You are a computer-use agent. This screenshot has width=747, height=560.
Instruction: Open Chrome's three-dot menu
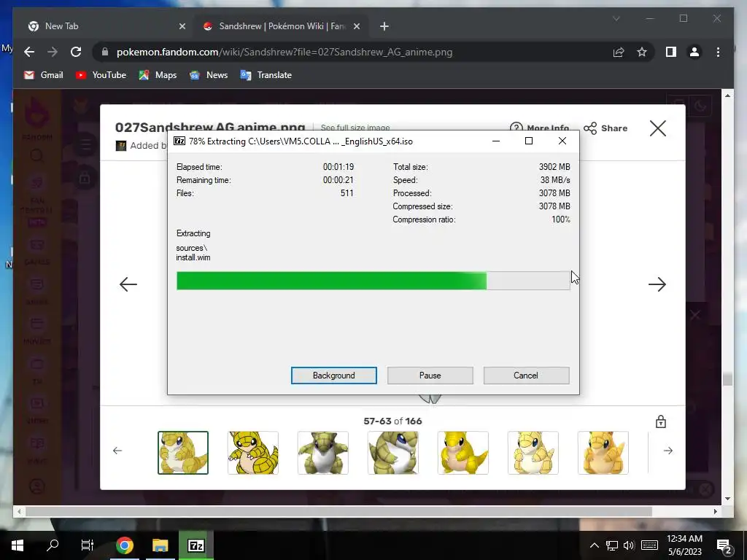(x=718, y=52)
